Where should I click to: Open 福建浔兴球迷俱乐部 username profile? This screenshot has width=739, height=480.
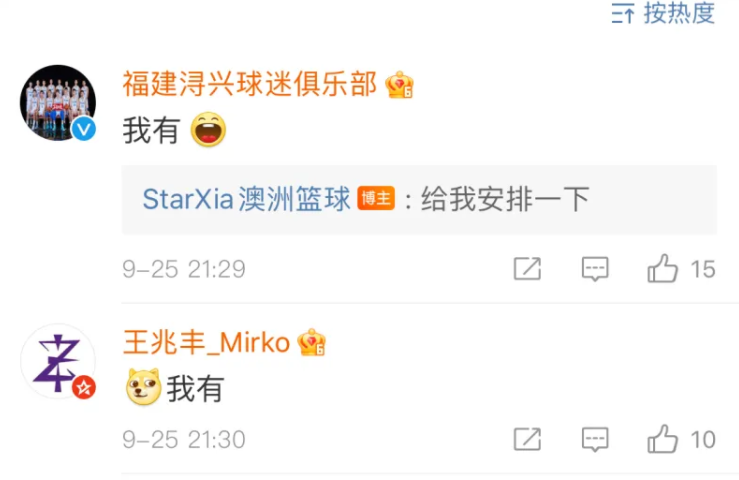point(250,84)
